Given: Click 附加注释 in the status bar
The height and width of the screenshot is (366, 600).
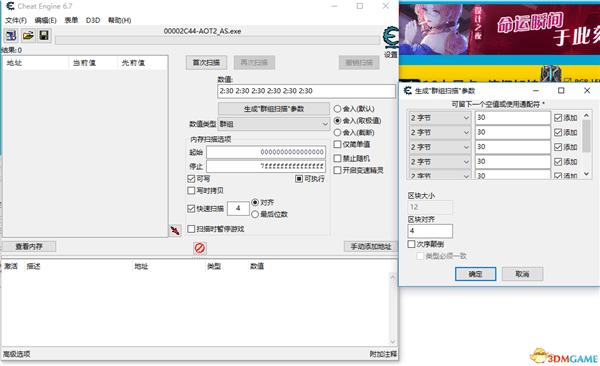Looking at the screenshot, I should click(x=383, y=354).
